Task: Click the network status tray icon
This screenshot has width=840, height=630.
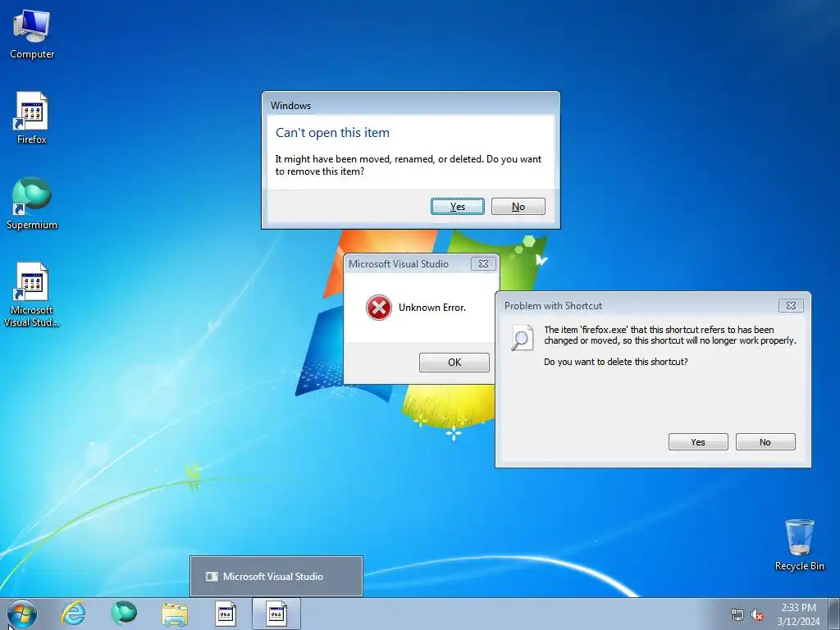Action: pyautogui.click(x=737, y=614)
